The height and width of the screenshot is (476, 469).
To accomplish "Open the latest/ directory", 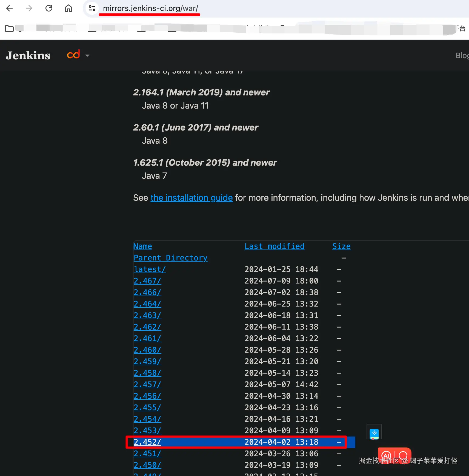I will click(150, 269).
